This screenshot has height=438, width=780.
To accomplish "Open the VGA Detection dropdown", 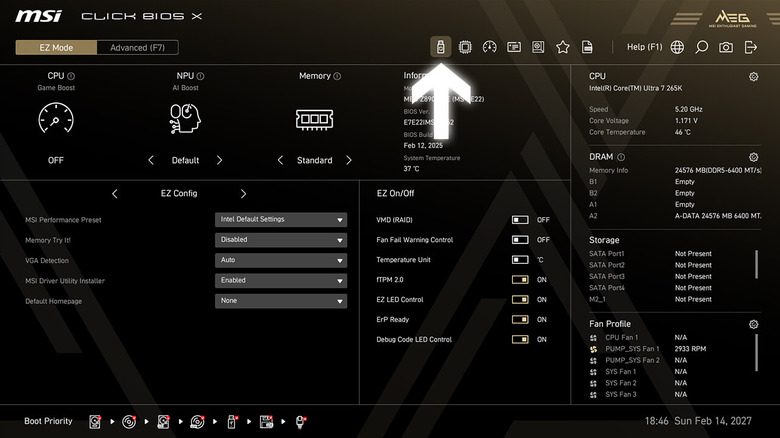I will point(281,260).
